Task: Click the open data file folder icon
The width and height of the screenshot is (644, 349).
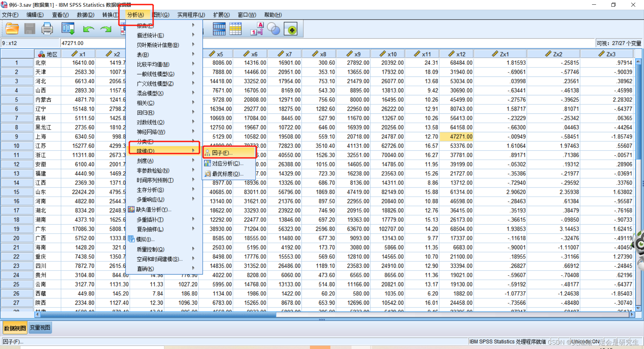Action: pos(12,29)
